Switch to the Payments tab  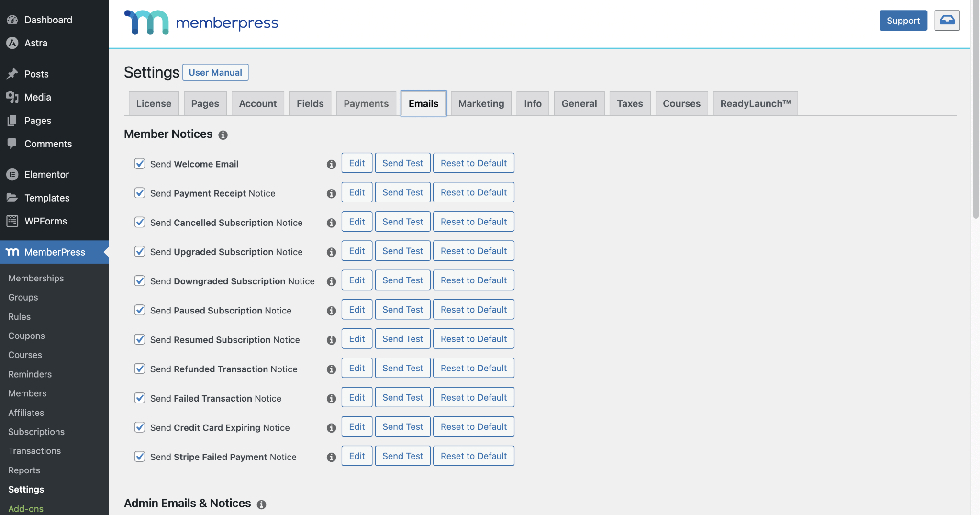point(366,103)
